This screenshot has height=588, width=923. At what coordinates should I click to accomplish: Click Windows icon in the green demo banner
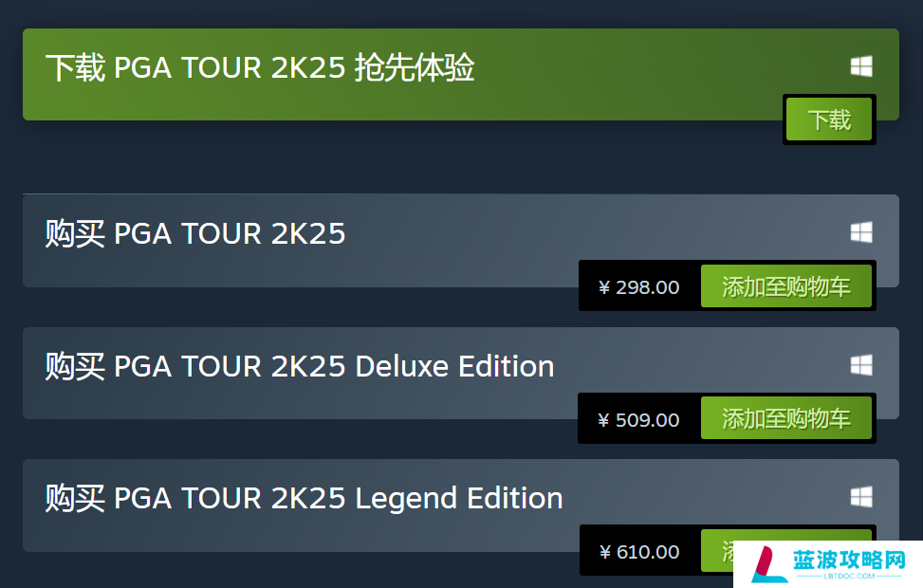click(861, 66)
